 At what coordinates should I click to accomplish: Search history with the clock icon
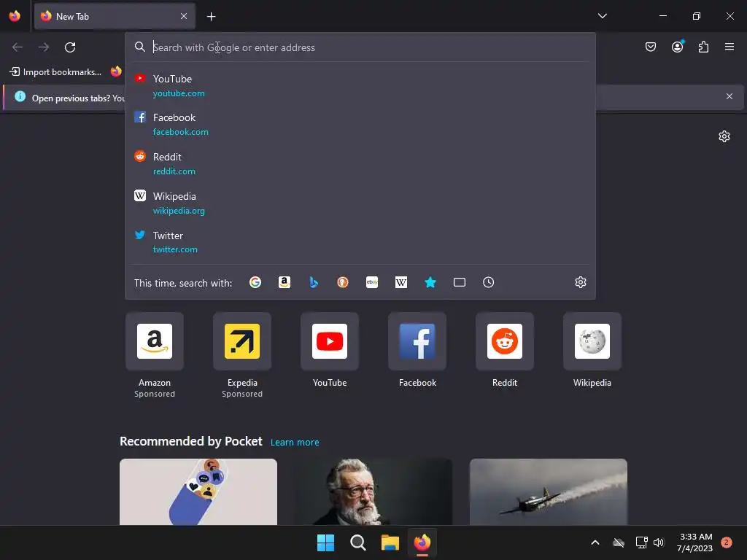(x=488, y=282)
